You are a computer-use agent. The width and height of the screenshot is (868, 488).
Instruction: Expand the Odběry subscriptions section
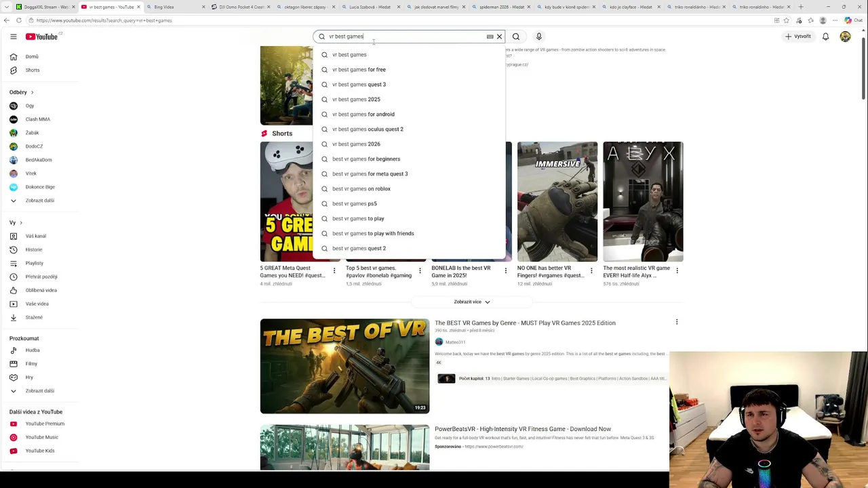click(x=22, y=92)
